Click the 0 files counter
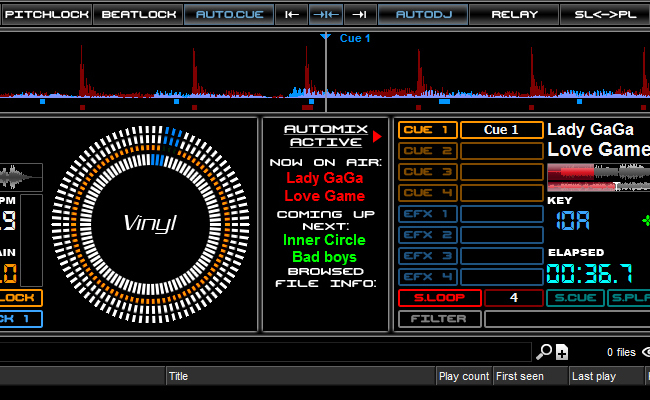This screenshot has height=400, width=650. [621, 352]
